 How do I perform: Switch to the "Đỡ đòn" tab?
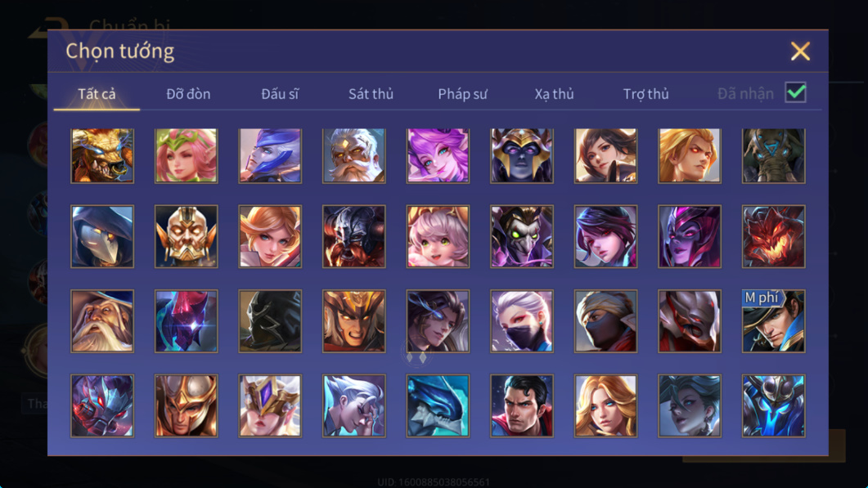click(x=188, y=94)
